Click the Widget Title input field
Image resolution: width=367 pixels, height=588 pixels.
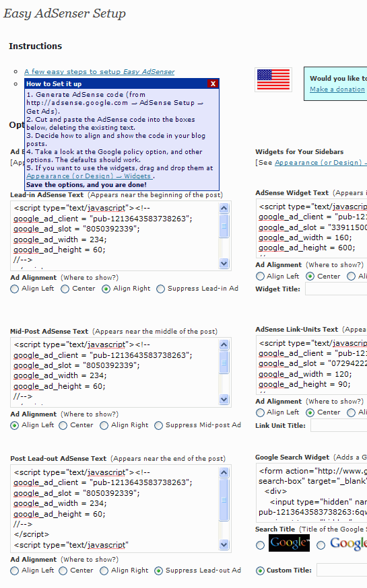(x=336, y=289)
